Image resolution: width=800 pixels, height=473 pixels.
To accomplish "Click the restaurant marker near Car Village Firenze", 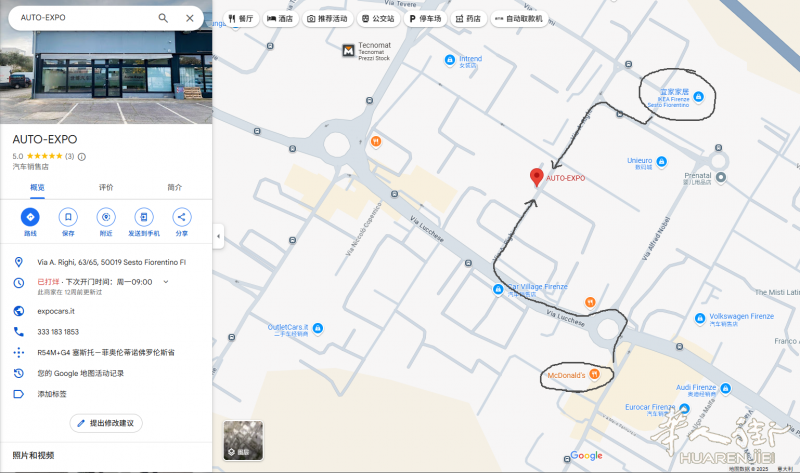I will click(x=590, y=302).
